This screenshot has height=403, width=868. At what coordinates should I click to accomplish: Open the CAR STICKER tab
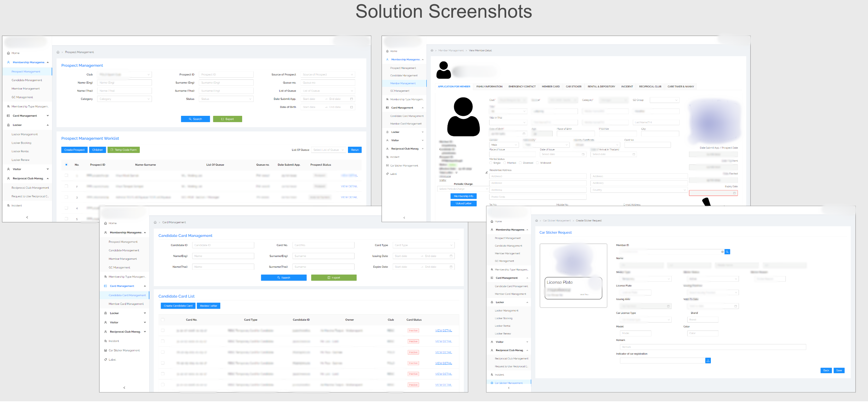point(573,87)
